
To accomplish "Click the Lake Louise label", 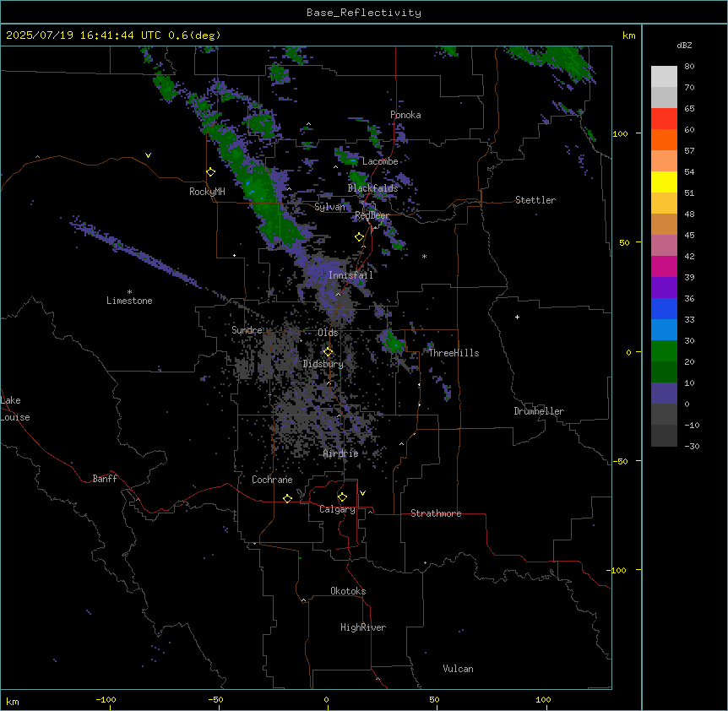I will 15,409.
